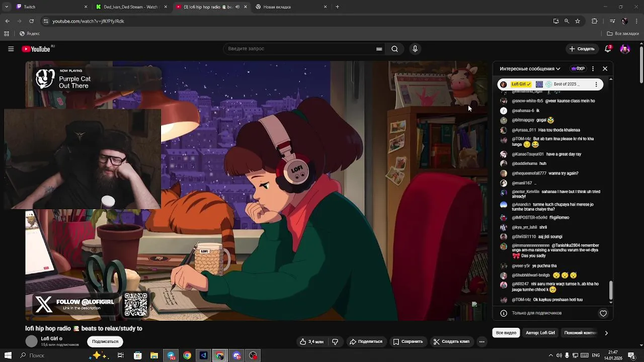Image resolution: width=644 pixels, height=362 pixels.
Task: Open a new browser tab
Action: click(337, 7)
